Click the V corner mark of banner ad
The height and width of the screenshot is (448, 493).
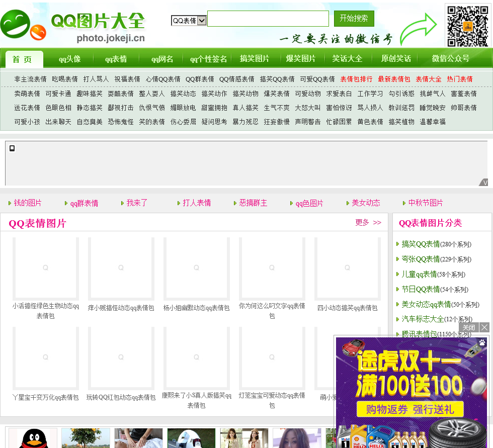[x=484, y=182]
